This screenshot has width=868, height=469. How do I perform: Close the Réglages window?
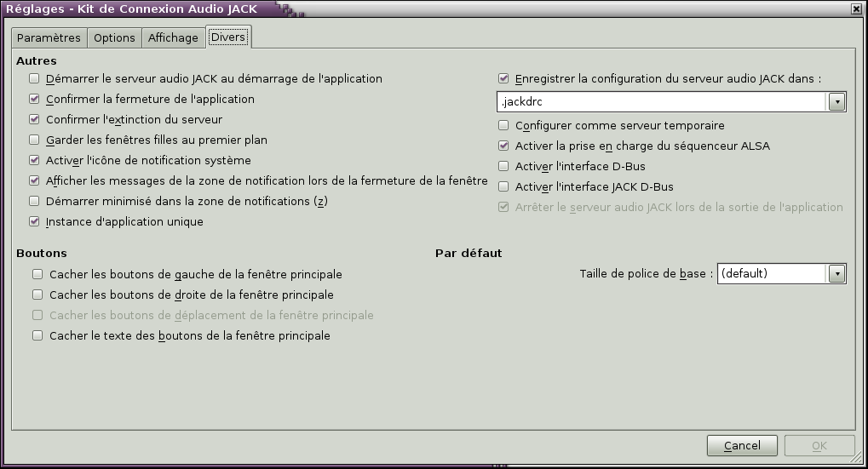pos(856,9)
